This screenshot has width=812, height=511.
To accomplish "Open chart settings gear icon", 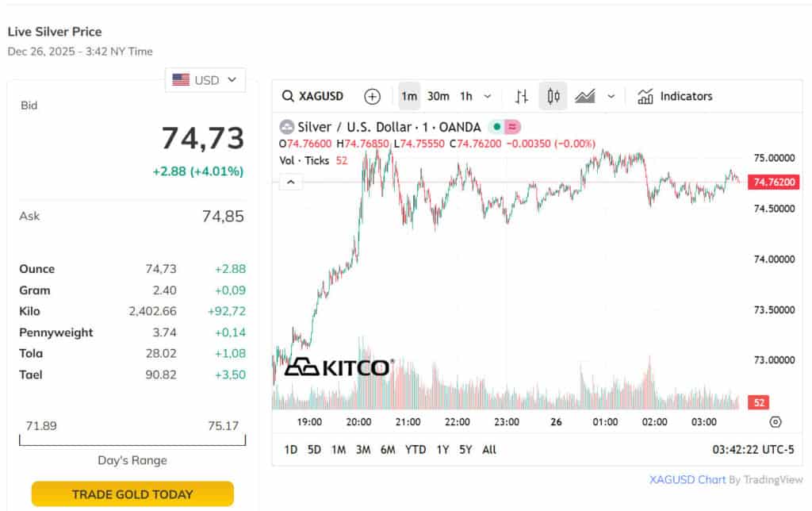I will [x=776, y=422].
